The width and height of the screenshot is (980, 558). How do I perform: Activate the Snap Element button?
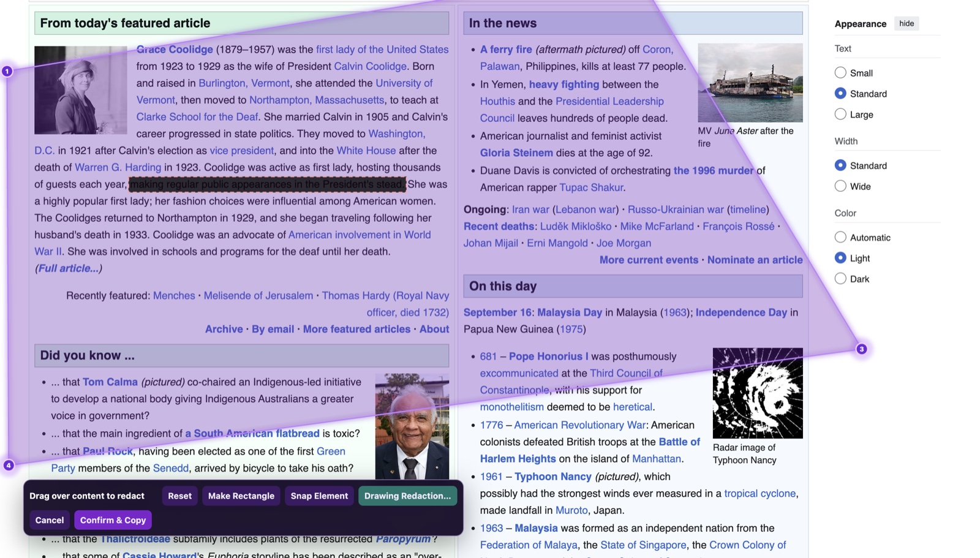[319, 496]
